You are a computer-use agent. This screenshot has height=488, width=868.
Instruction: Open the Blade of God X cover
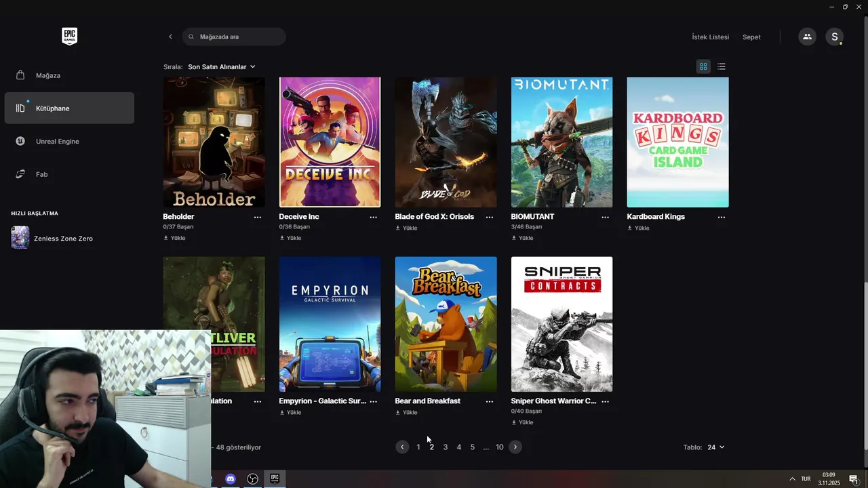tap(446, 142)
